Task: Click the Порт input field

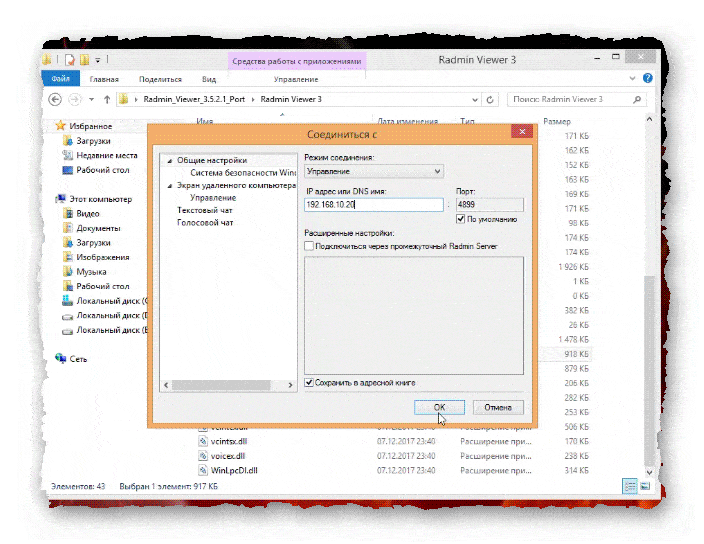Action: click(x=489, y=205)
